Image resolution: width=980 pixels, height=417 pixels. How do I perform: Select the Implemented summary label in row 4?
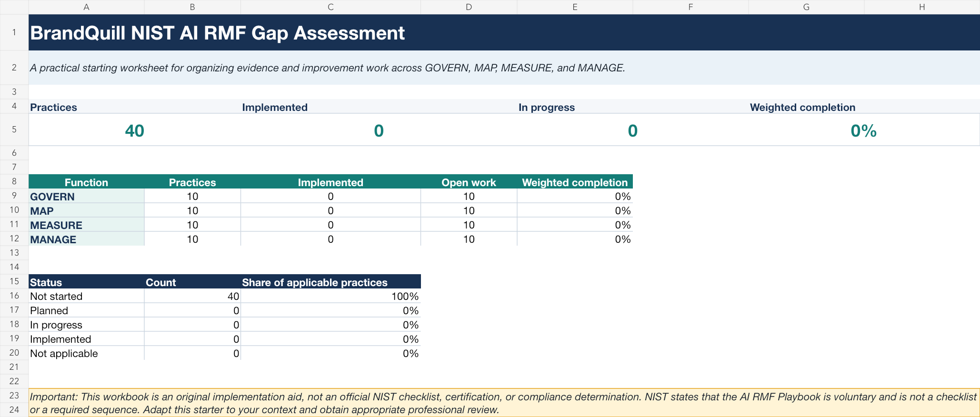pos(275,107)
